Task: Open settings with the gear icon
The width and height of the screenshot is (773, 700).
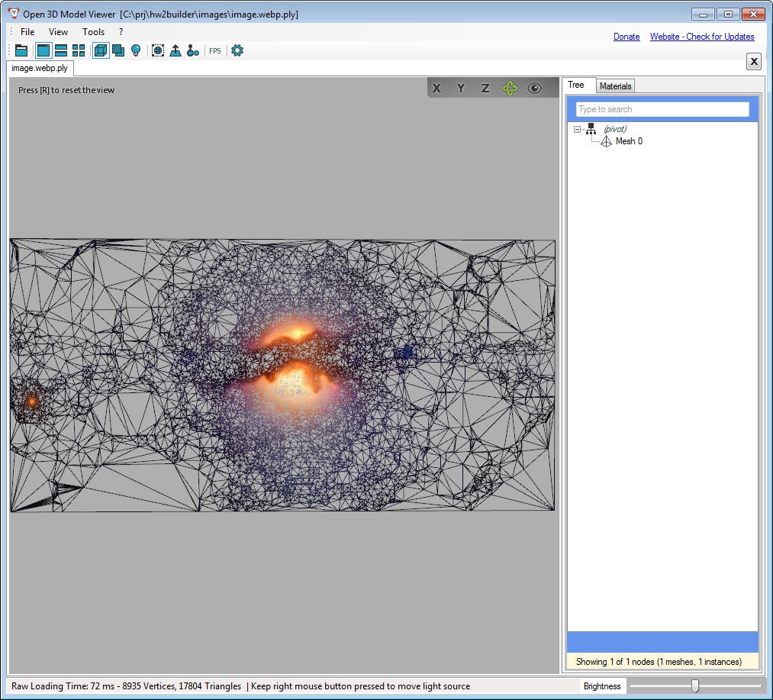Action: 237,50
